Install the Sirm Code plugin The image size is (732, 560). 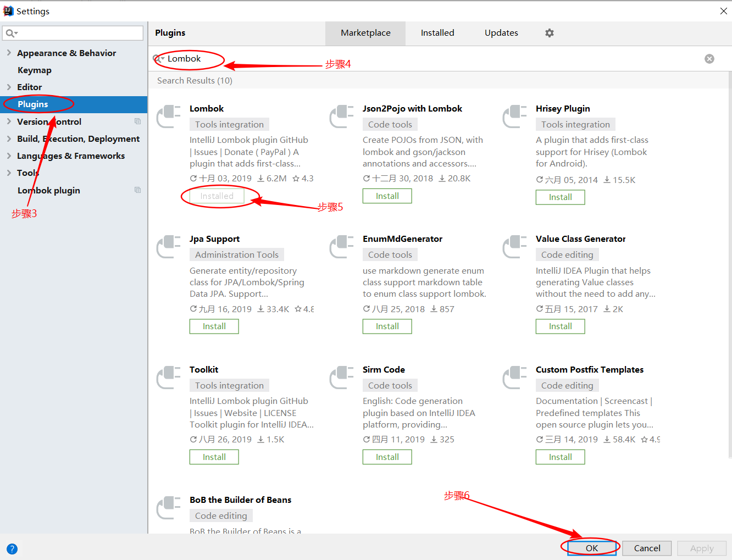pos(387,457)
